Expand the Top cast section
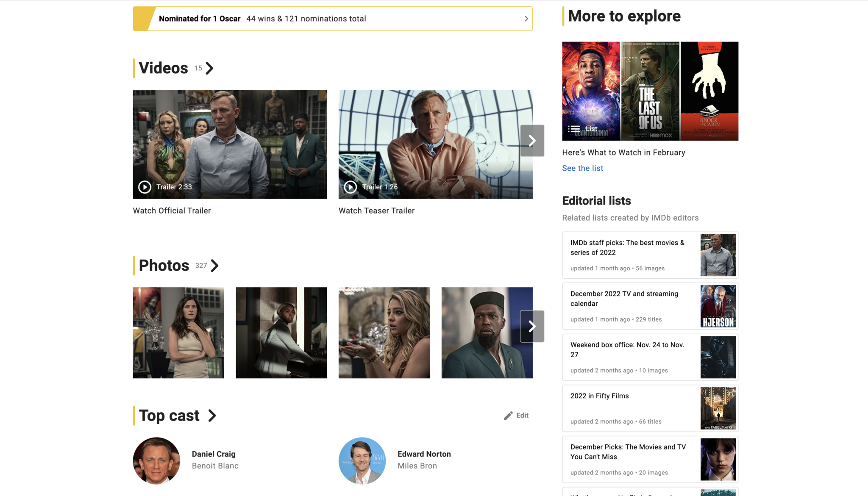 pos(212,416)
